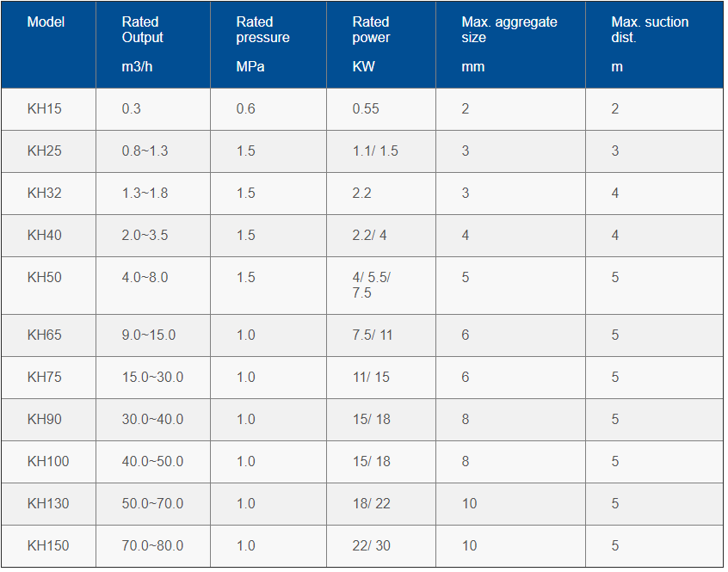Select the 70.0~80.0 output cell
The height and width of the screenshot is (572, 728).
[x=153, y=546]
